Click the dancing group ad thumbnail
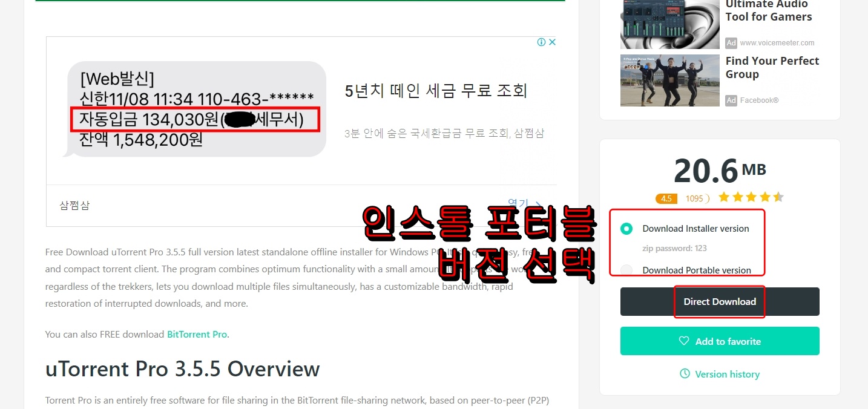Image resolution: width=868 pixels, height=409 pixels. pyautogui.click(x=670, y=80)
